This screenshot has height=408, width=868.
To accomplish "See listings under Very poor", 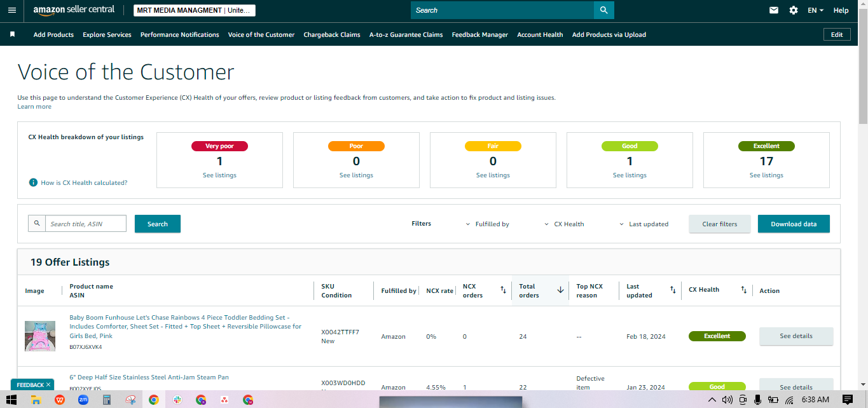I will (219, 175).
